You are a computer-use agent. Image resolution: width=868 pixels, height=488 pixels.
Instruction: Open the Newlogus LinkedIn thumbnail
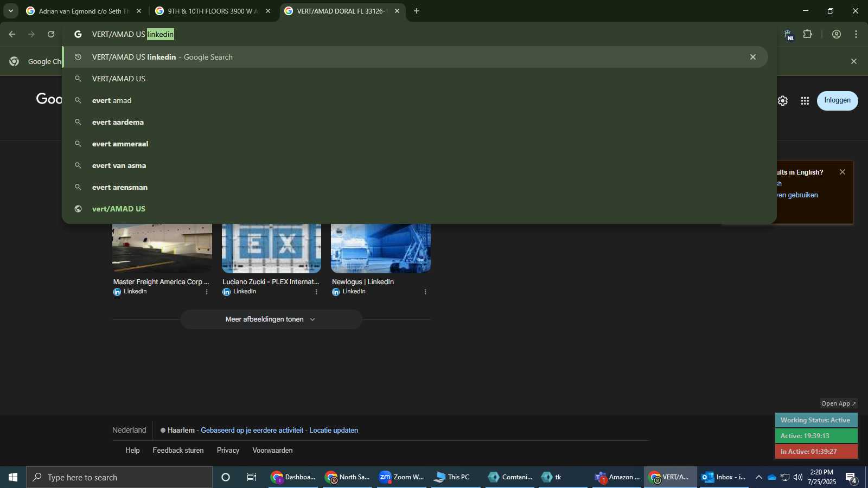pos(381,248)
